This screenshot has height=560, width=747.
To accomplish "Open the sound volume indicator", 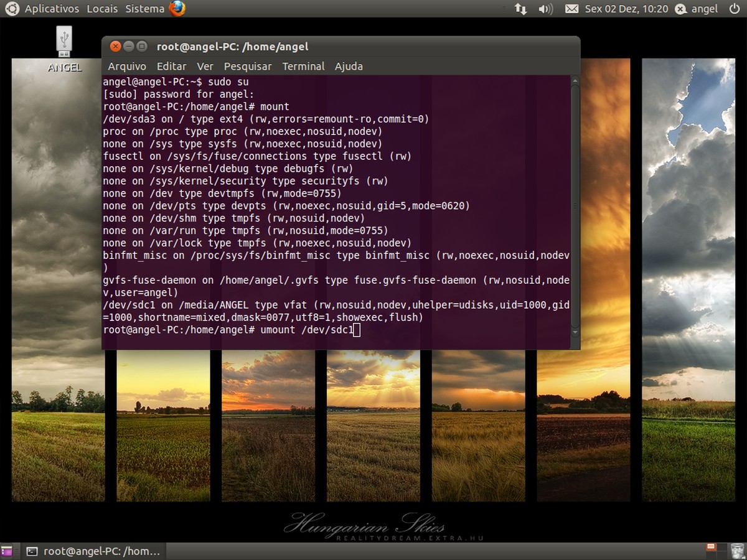I will 545,9.
